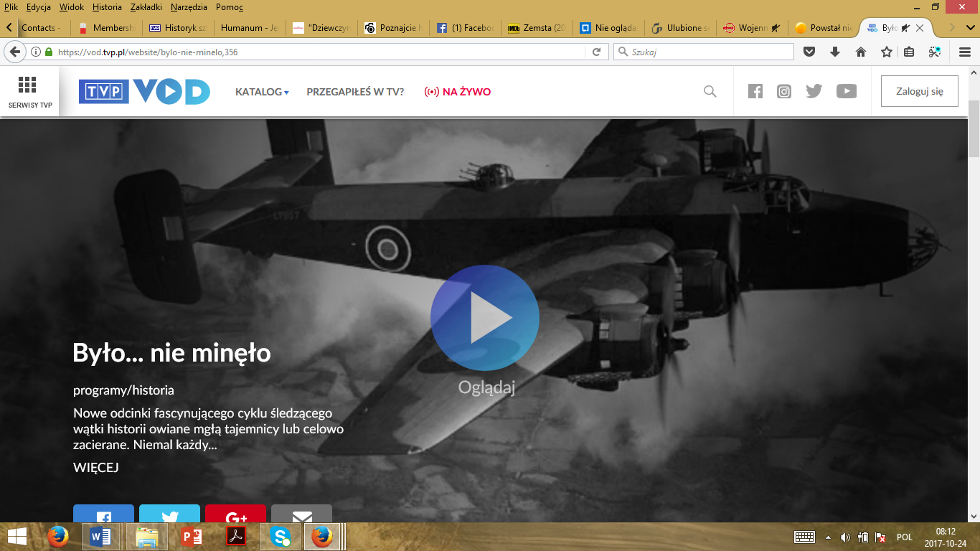
Task: Open the YouTube icon in header
Action: 847,91
